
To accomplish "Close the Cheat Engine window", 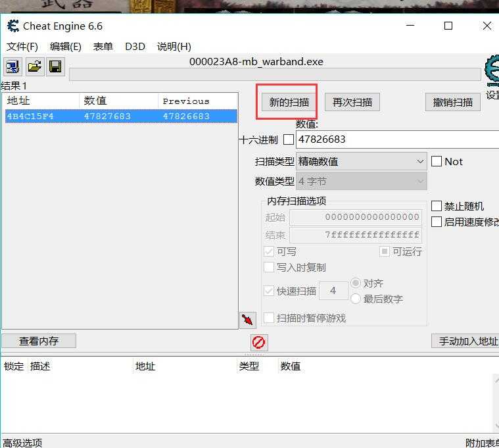I will [x=487, y=26].
